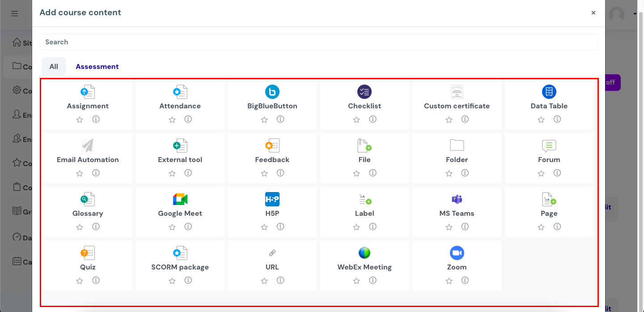Screen dimensions: 644x312
Task: Select the Zoom camera icon
Action: tap(457, 253)
